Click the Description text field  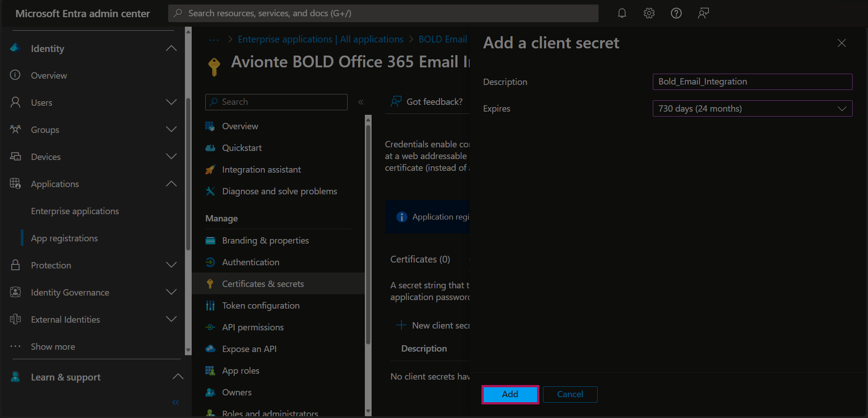[x=752, y=82]
